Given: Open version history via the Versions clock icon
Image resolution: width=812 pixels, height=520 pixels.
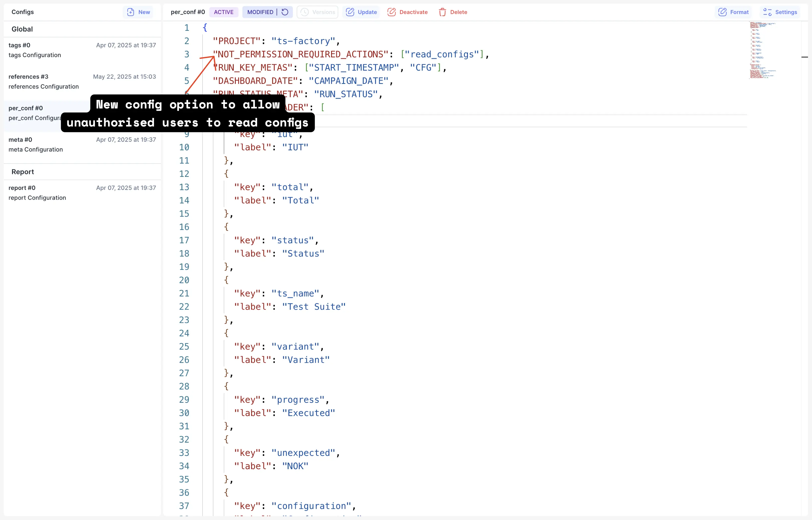Looking at the screenshot, I should tap(317, 12).
